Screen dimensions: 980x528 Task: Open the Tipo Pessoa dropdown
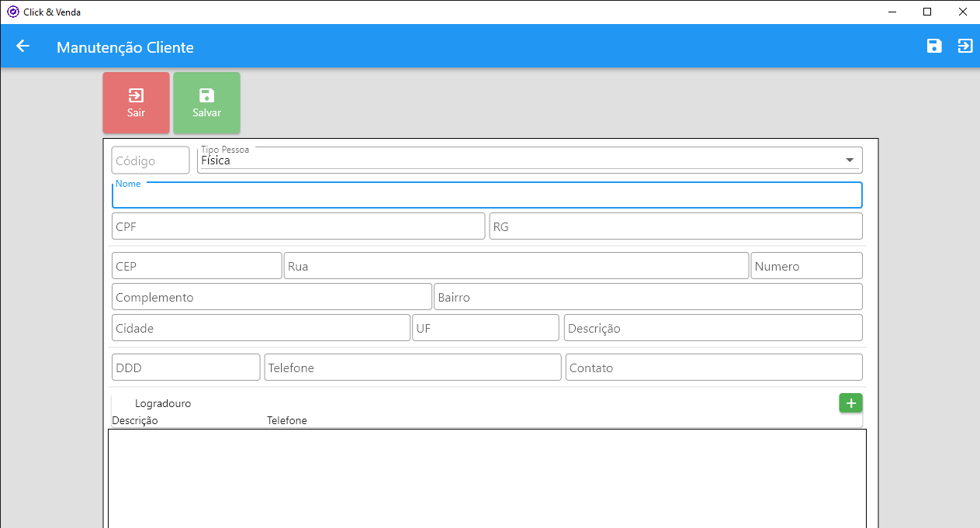tap(529, 160)
